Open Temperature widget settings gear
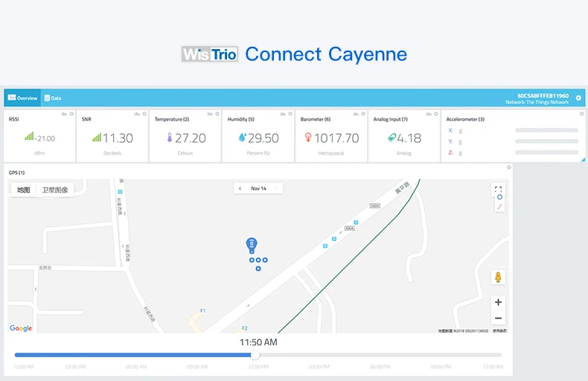 tap(217, 114)
